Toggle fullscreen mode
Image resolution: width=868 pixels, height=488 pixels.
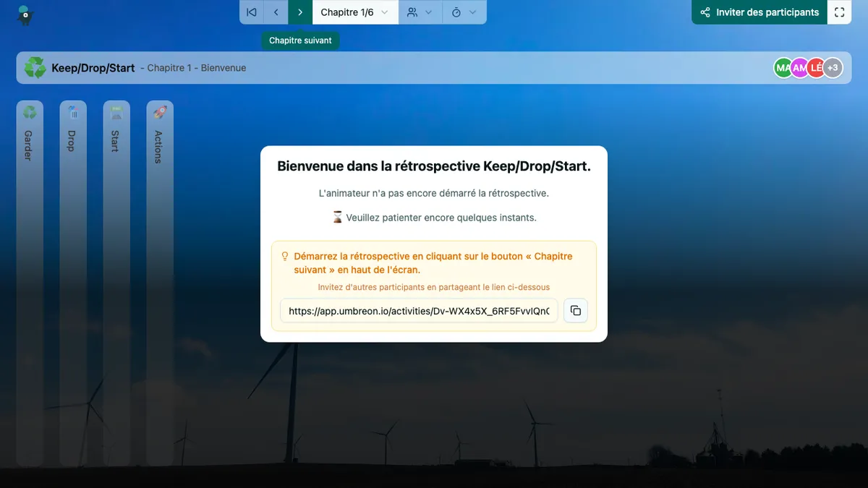pyautogui.click(x=839, y=12)
